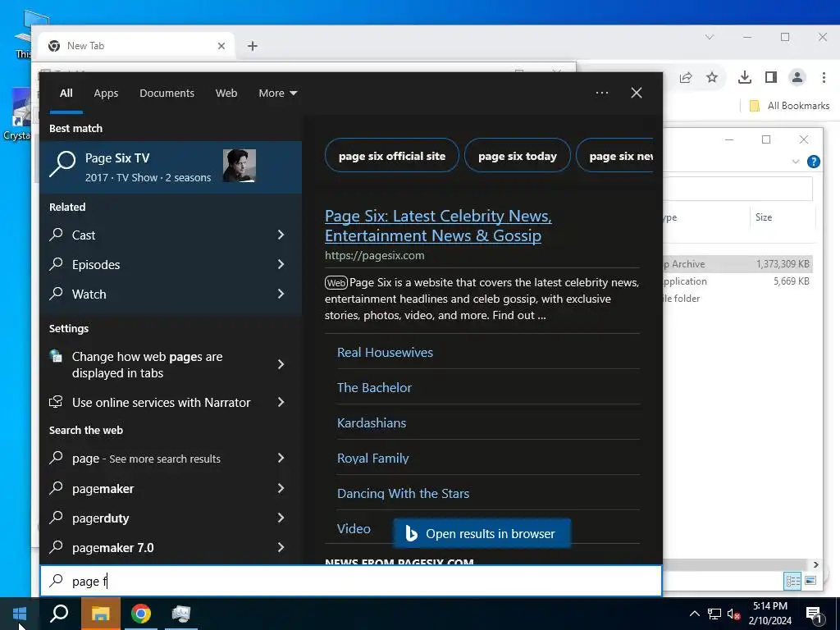
Task: Open the Chrome profile avatar
Action: pos(797,78)
